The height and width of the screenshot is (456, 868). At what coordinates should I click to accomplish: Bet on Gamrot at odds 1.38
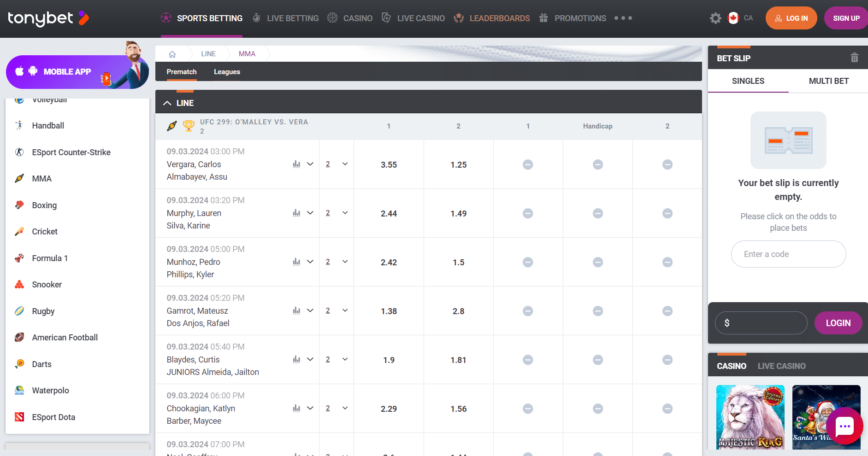[389, 311]
